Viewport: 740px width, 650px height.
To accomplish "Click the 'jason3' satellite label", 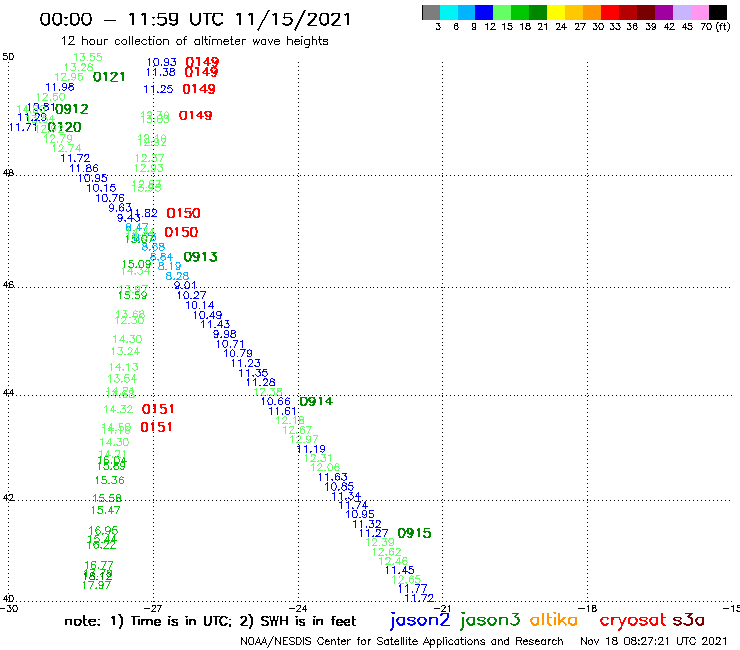I will click(490, 620).
